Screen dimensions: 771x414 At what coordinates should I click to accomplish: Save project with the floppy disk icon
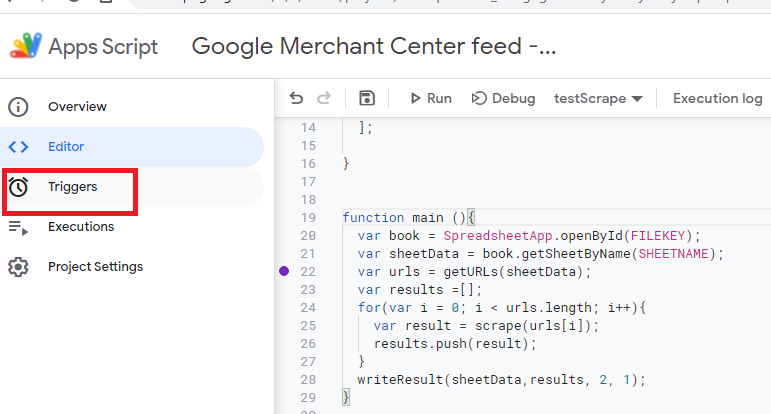pos(367,98)
